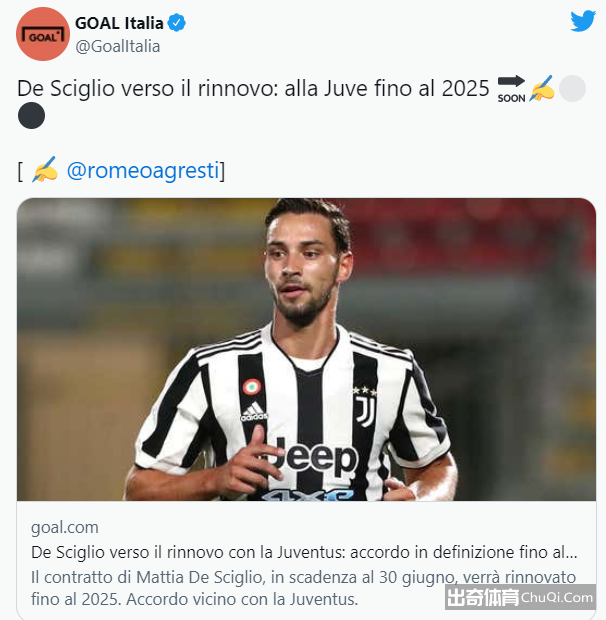Click the black circle emoji
The height and width of the screenshot is (620, 606).
[32, 115]
